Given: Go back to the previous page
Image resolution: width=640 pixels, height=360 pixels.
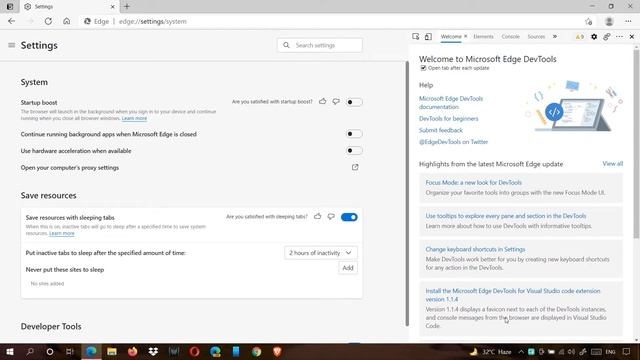Looking at the screenshot, I should [11, 21].
